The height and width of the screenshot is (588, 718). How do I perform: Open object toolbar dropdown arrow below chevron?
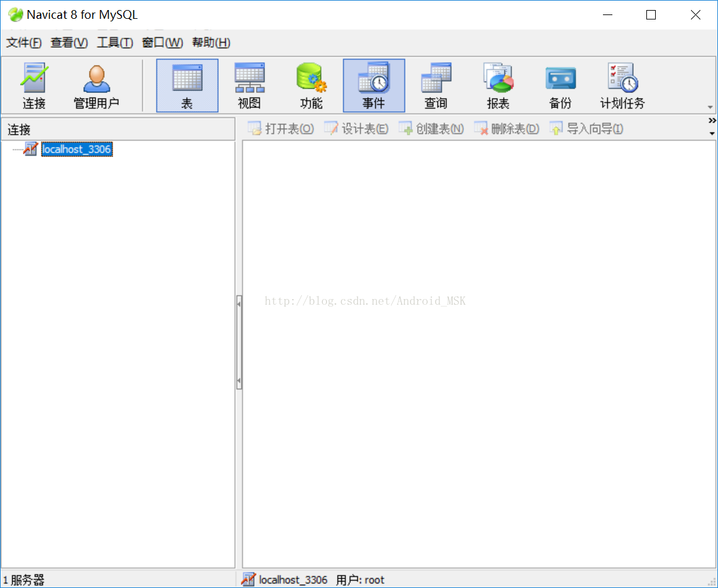[712, 134]
